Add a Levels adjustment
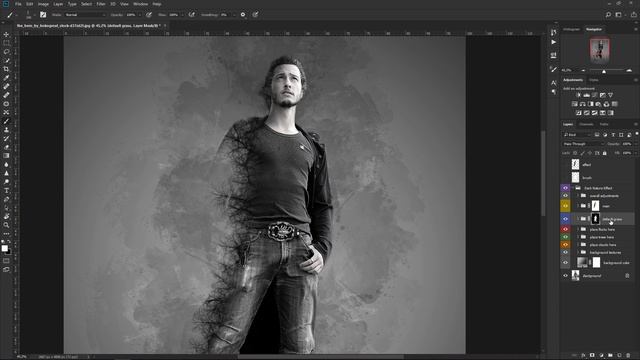The width and height of the screenshot is (640, 360). 587,95
